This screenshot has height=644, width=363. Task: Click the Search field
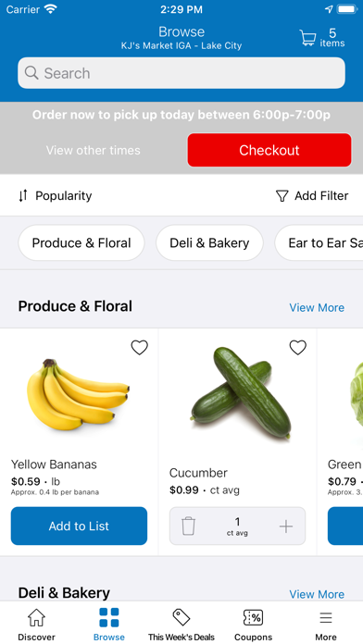click(181, 73)
